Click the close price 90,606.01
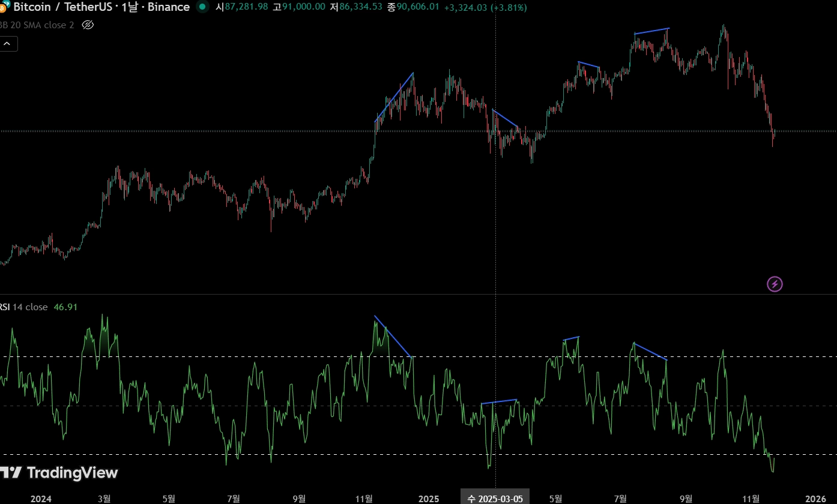 418,7
